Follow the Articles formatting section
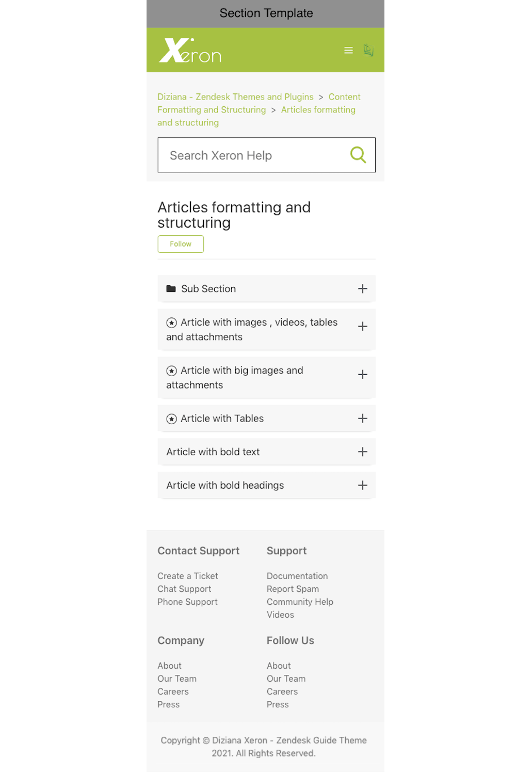Screen dimensions: 532x773 pyautogui.click(x=181, y=244)
